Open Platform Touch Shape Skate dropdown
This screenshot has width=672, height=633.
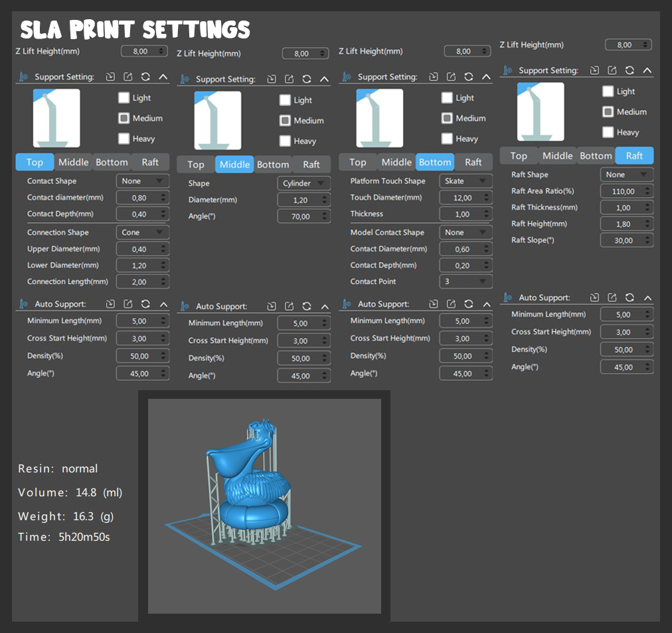[465, 180]
